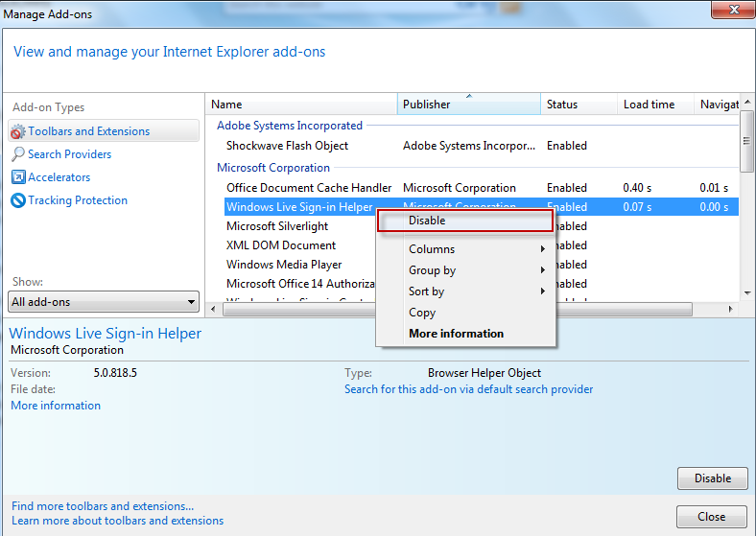This screenshot has height=536, width=756.
Task: Open the Columns submenu
Action: tap(465, 249)
